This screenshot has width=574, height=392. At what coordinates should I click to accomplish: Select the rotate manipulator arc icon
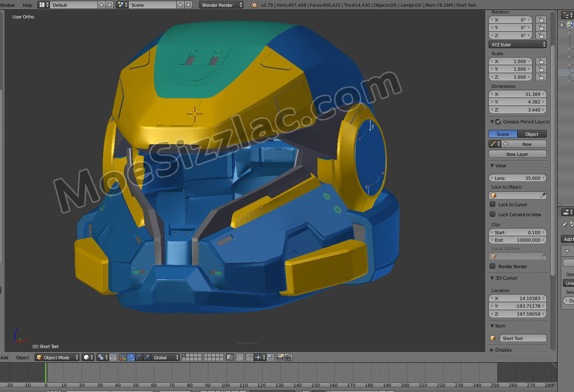[139, 357]
